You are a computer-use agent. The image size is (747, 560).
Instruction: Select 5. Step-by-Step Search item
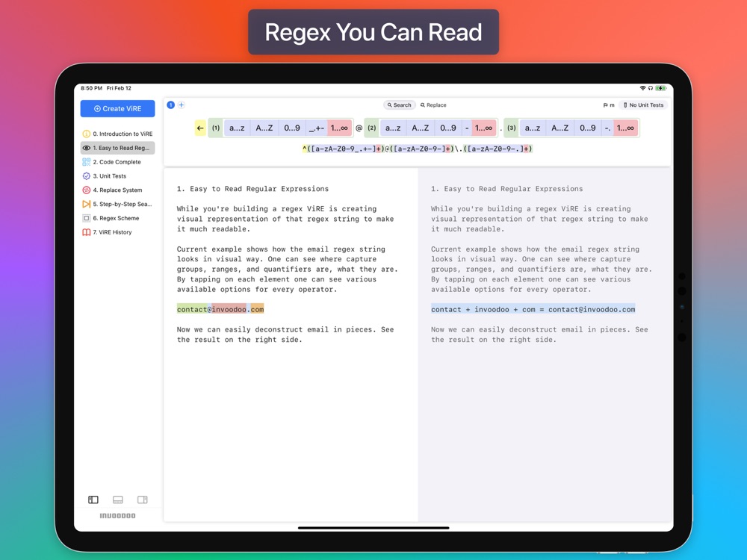(118, 205)
